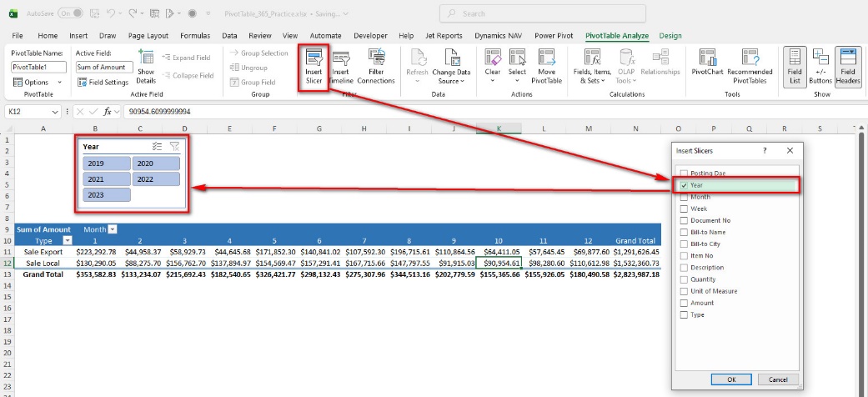Check the Document No checkbox
Image resolution: width=868 pixels, height=397 pixels.
point(685,220)
